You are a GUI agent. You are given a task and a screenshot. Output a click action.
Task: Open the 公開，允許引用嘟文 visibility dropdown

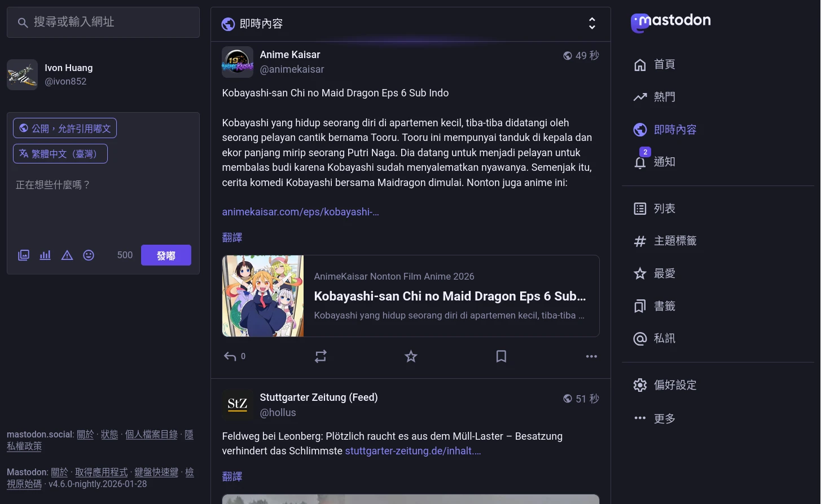tap(65, 129)
